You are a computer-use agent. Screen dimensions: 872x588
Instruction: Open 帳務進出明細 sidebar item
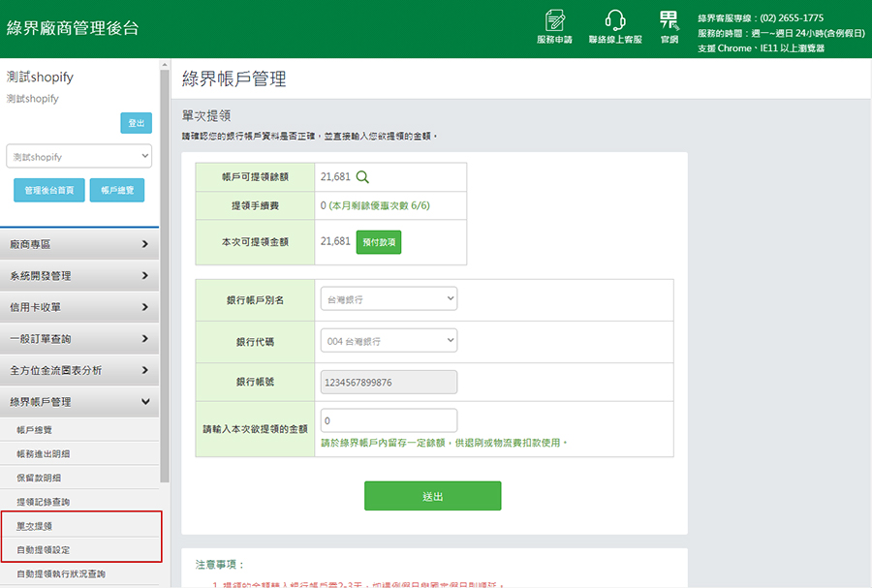pyautogui.click(x=43, y=453)
